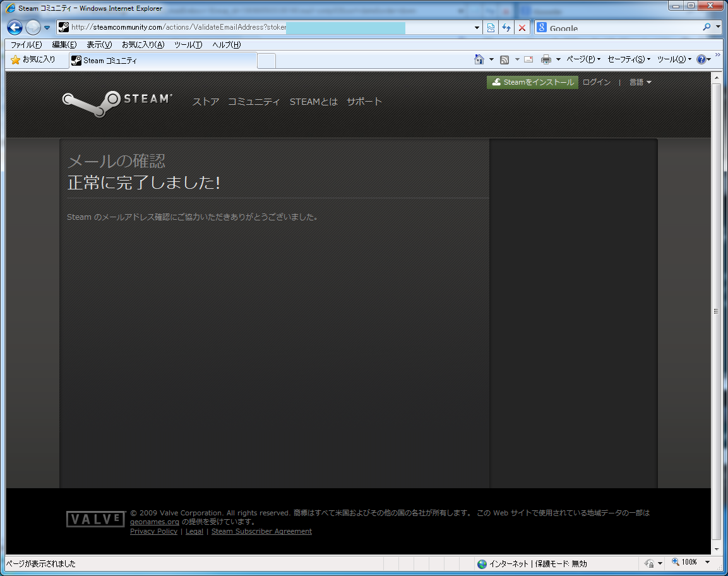Screen dimensions: 728x576
Task: Click the magnifier search icon
Action: 707,27
